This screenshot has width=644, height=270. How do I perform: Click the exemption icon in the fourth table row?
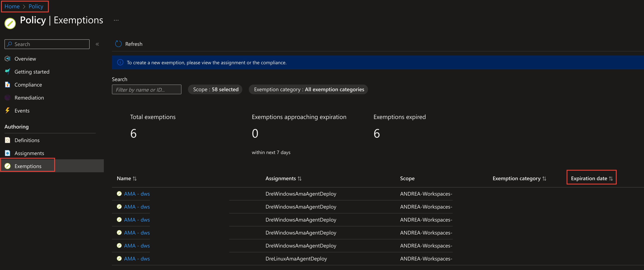[x=119, y=233]
